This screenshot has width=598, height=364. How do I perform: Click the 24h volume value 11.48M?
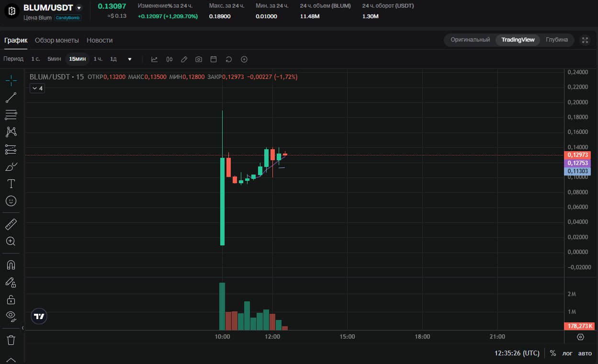310,16
